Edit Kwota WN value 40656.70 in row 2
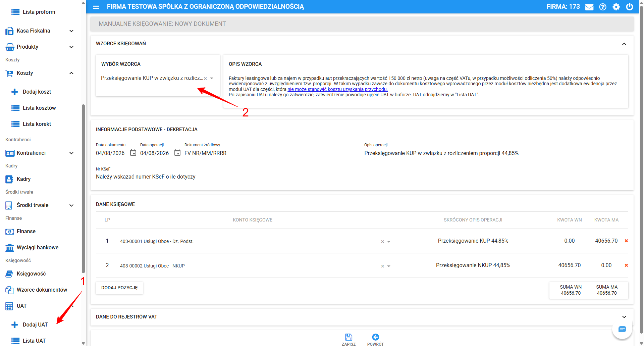Screen dimensions: 644x346 570,265
